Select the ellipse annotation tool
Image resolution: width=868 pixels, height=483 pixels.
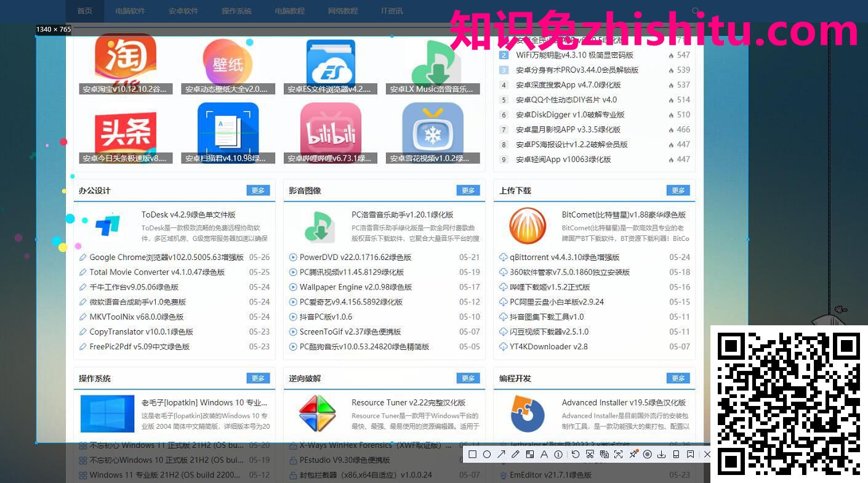tap(487, 454)
